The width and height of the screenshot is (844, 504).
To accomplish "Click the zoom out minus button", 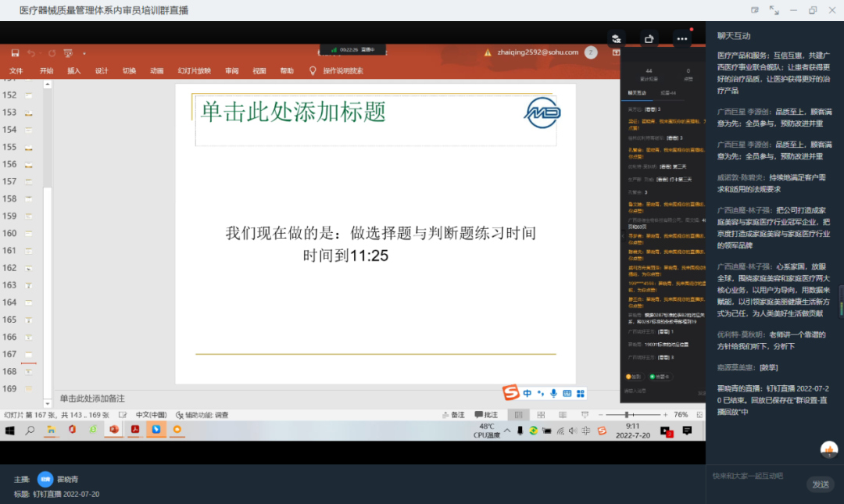I will tap(601, 415).
